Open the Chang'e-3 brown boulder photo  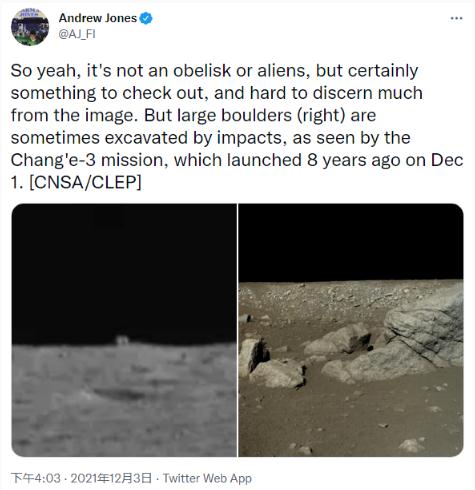click(x=351, y=330)
